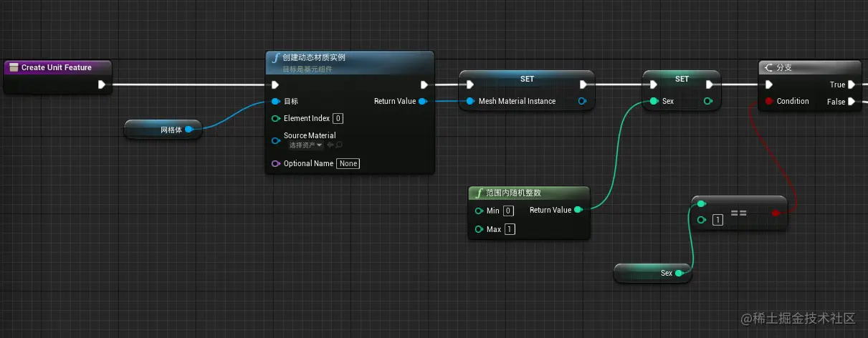Click the Mesh Material Instance input pin

(x=470, y=102)
